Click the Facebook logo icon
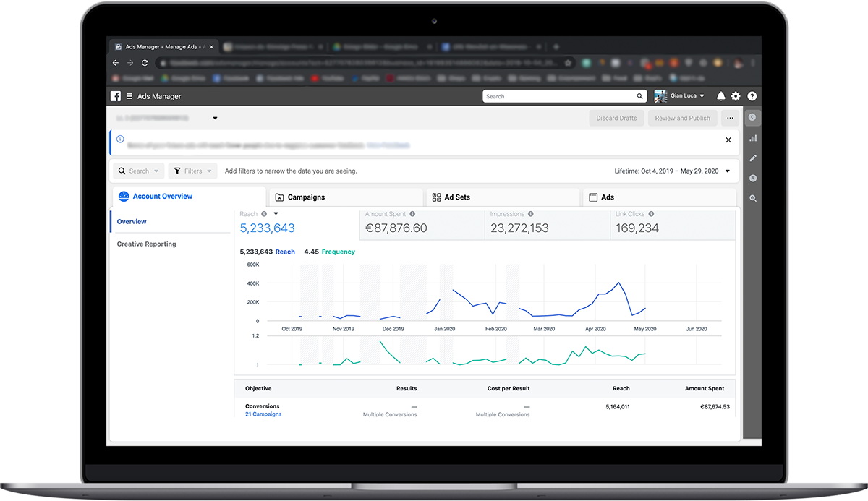The height and width of the screenshot is (501, 868). 116,96
